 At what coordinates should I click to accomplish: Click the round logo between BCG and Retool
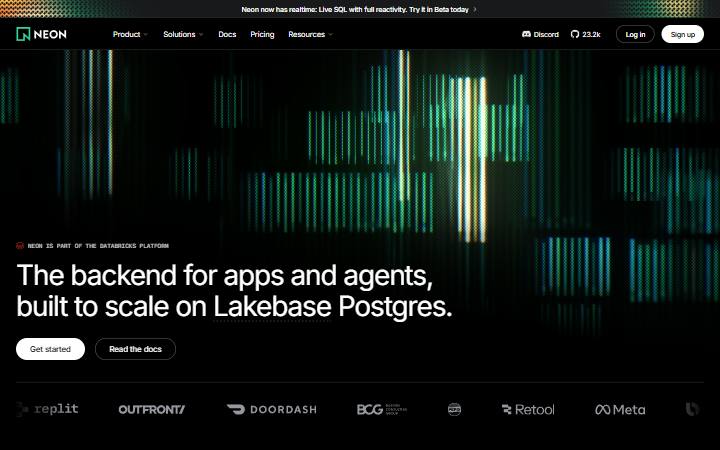pos(454,409)
